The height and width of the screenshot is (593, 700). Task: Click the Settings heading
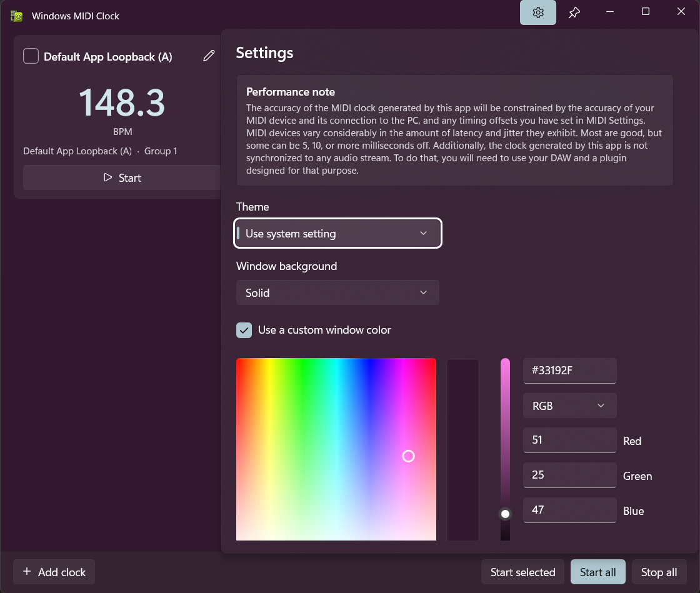[265, 52]
